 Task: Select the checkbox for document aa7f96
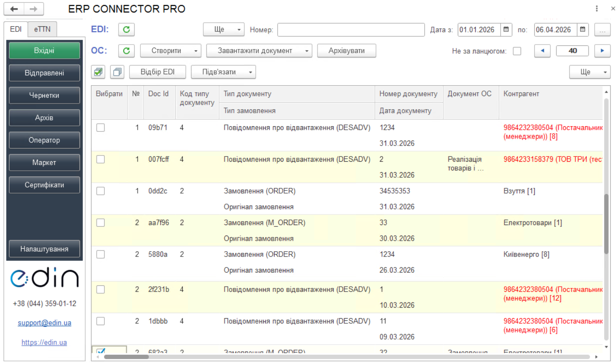(101, 223)
